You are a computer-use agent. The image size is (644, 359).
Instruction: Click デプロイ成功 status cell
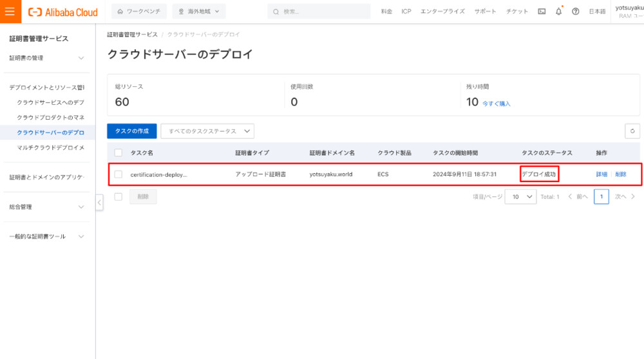[x=539, y=174]
